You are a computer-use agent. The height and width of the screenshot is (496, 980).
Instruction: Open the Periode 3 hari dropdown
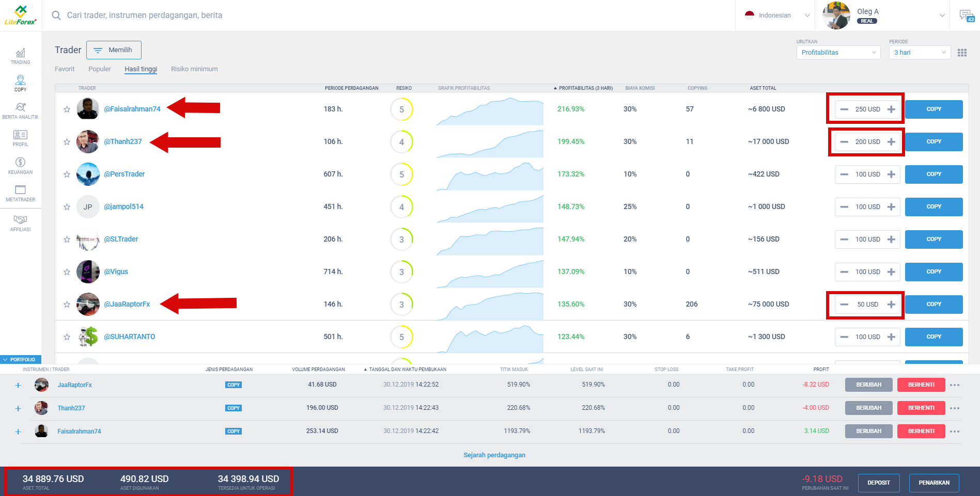click(919, 52)
